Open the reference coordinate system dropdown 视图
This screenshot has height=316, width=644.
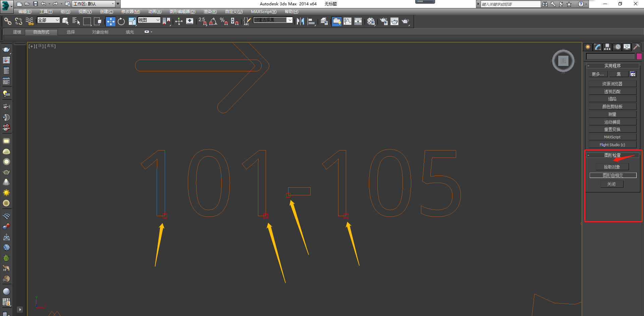(x=149, y=20)
